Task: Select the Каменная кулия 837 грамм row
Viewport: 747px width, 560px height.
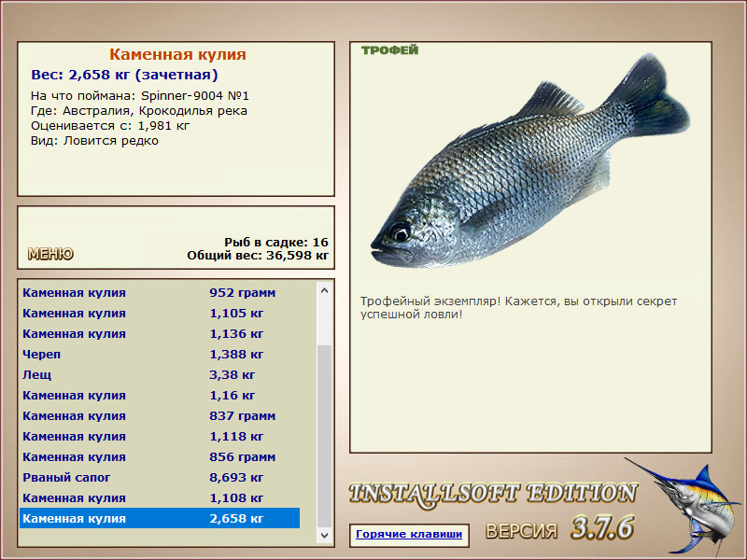Action: (x=160, y=415)
